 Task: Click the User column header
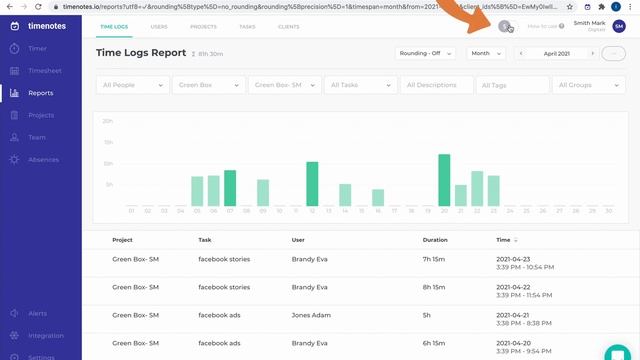(x=298, y=240)
